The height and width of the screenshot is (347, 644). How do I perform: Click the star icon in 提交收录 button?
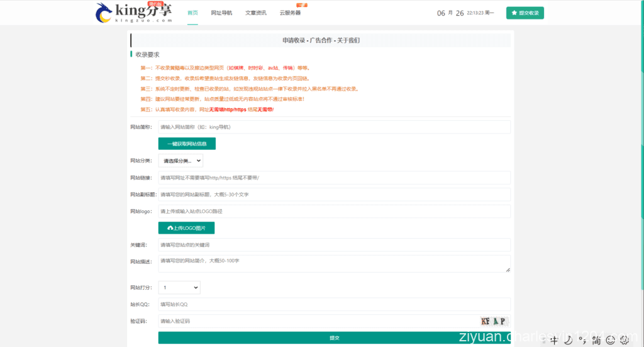(514, 13)
